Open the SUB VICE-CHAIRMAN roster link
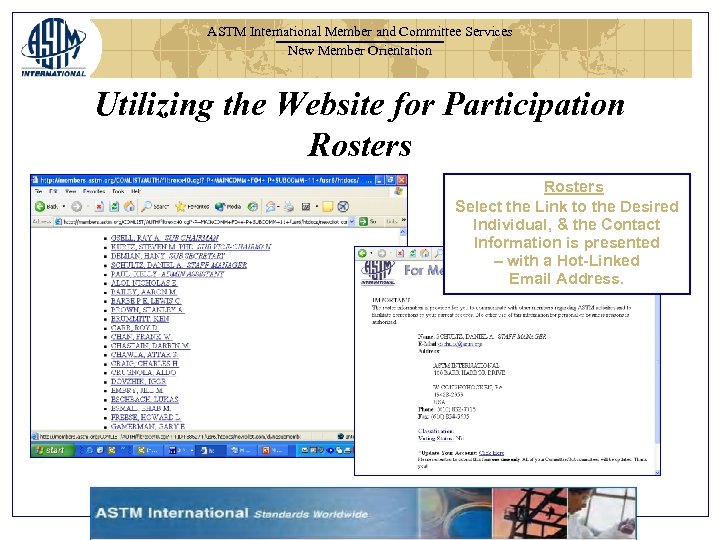Viewport: 720px width, 540px height. click(191, 247)
